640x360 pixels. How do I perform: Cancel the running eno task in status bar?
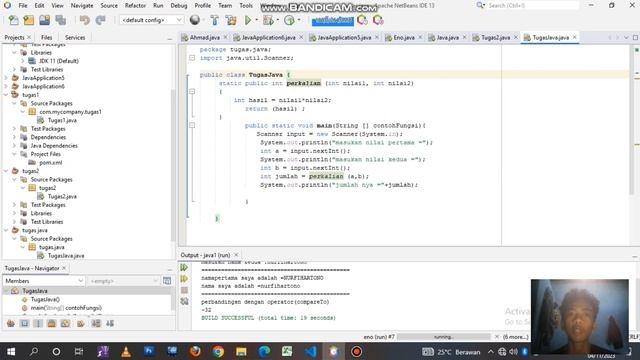[497, 337]
